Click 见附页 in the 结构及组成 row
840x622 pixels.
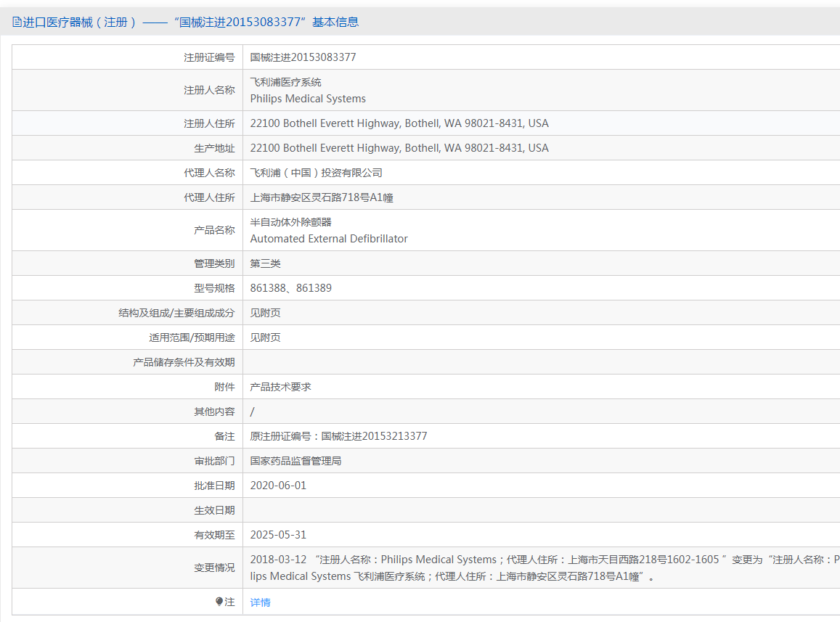tap(265, 313)
